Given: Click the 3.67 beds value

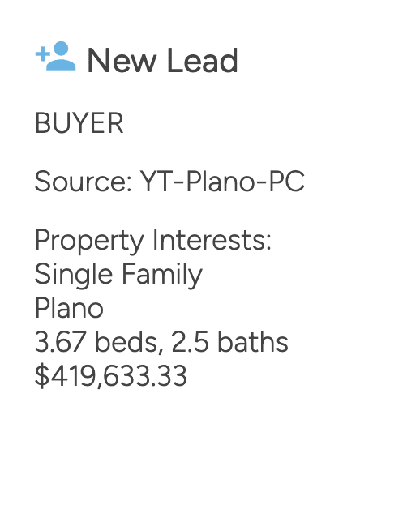Looking at the screenshot, I should pos(96,342).
